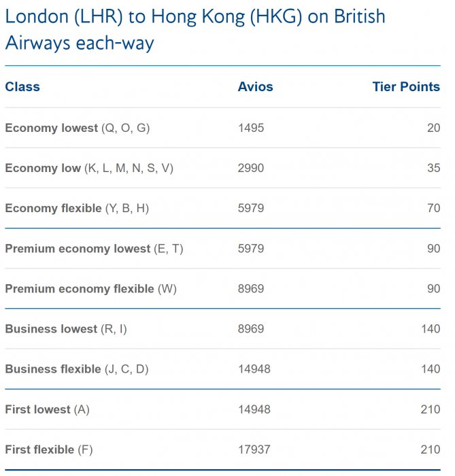Click the Tier Points column header
Image resolution: width=455 pixels, height=476 pixels.
tap(406, 87)
